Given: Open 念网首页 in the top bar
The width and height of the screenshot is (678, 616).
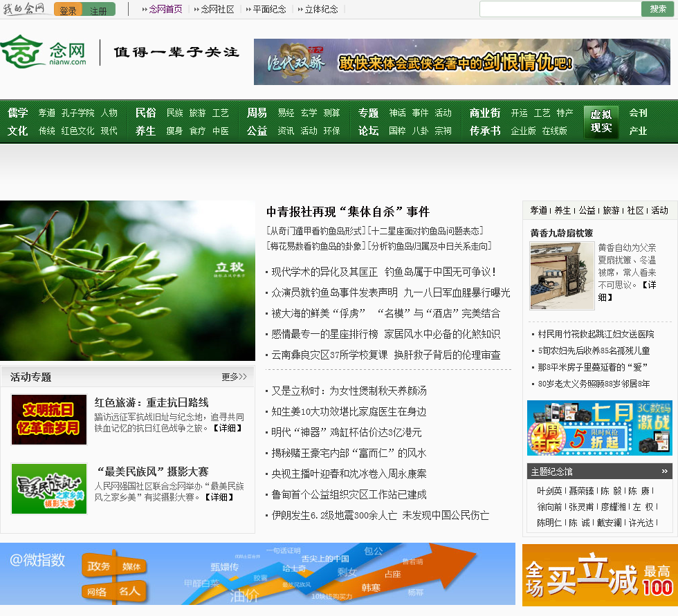Looking at the screenshot, I should (165, 9).
